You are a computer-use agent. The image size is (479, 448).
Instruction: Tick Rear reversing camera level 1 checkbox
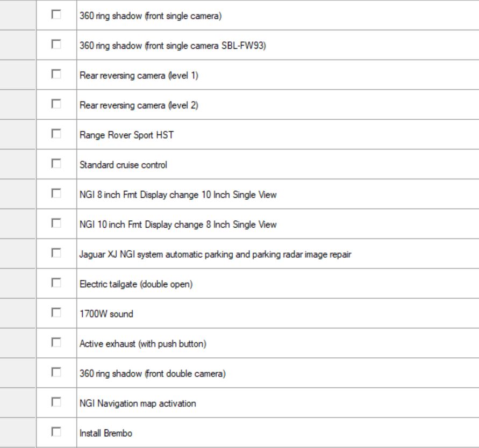56,75
